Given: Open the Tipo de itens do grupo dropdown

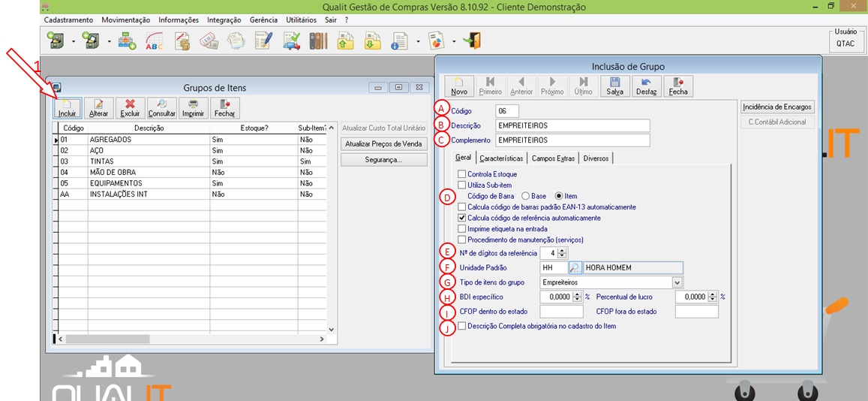Looking at the screenshot, I should pos(677,282).
